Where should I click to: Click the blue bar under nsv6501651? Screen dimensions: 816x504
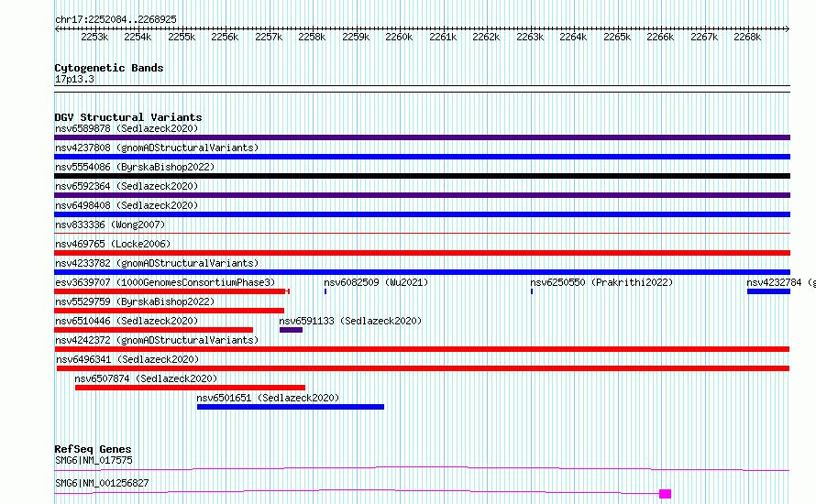coord(291,407)
